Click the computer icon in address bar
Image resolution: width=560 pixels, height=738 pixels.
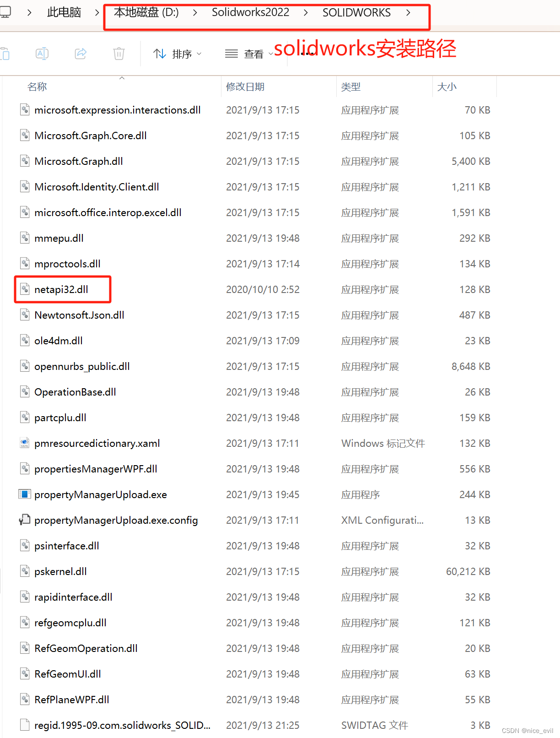[x=5, y=12]
